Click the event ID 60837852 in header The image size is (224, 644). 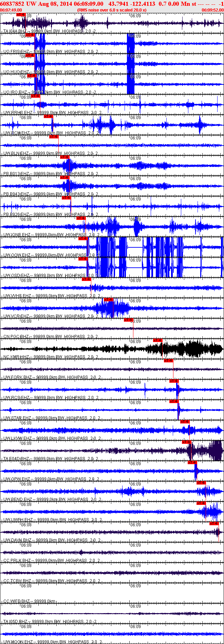pos(12,4)
